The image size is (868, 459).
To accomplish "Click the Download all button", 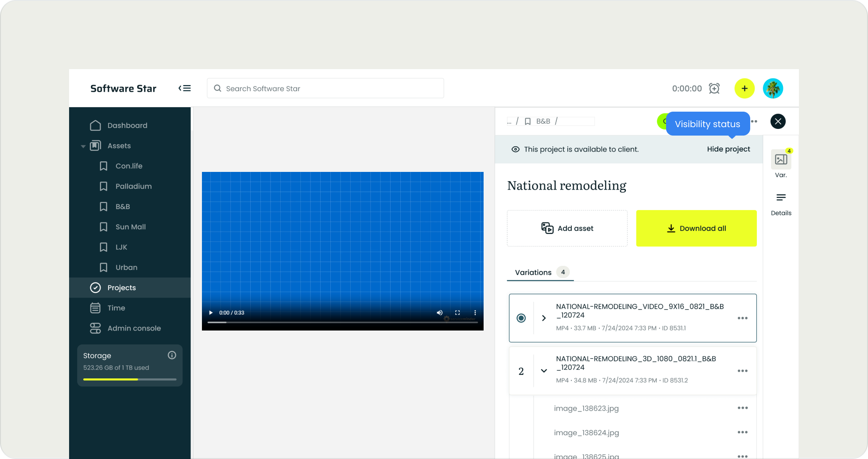I will (696, 228).
